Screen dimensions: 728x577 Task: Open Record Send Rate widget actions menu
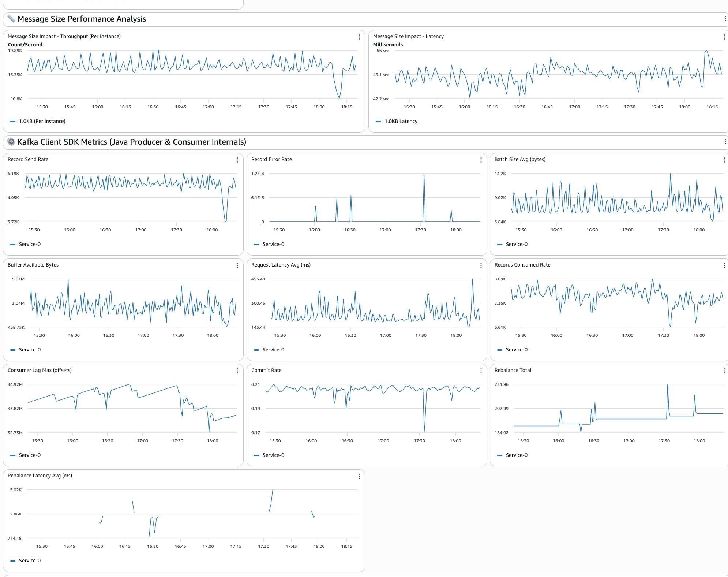237,160
